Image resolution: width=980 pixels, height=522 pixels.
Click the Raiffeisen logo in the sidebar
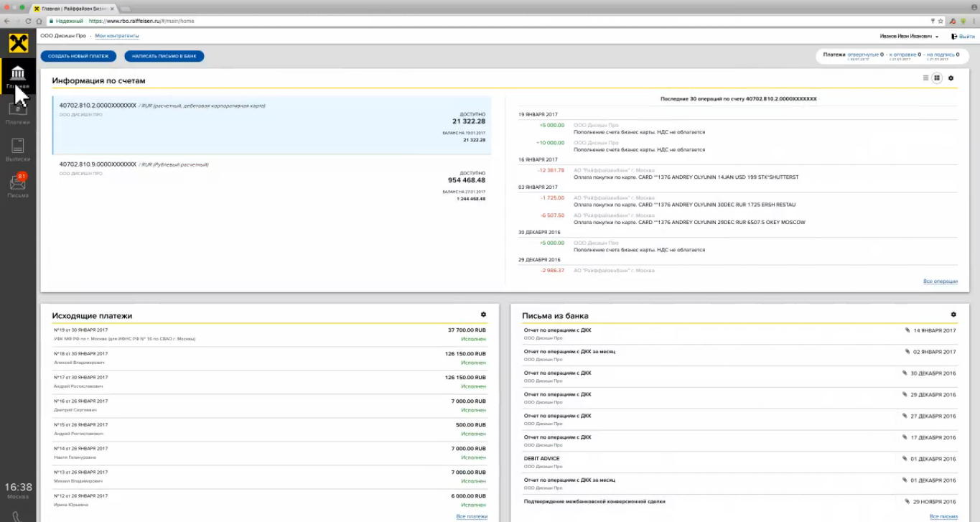coord(18,43)
